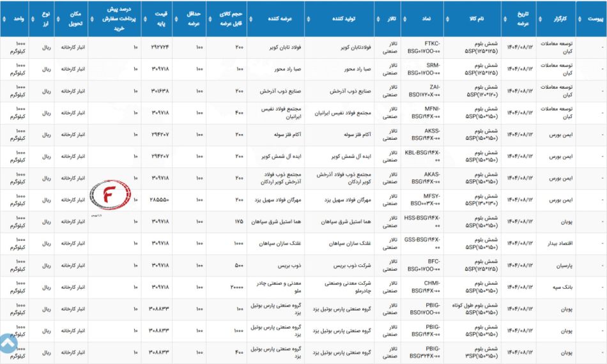Image resolution: width=607 pixels, height=364 pixels.
Task: Sort by تاریخ عرضه using its arrows
Action: [505, 19]
